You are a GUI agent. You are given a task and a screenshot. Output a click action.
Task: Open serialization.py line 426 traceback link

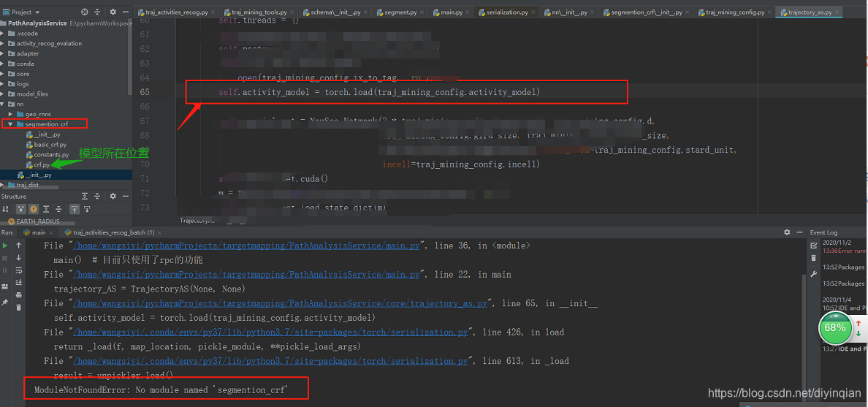click(270, 332)
